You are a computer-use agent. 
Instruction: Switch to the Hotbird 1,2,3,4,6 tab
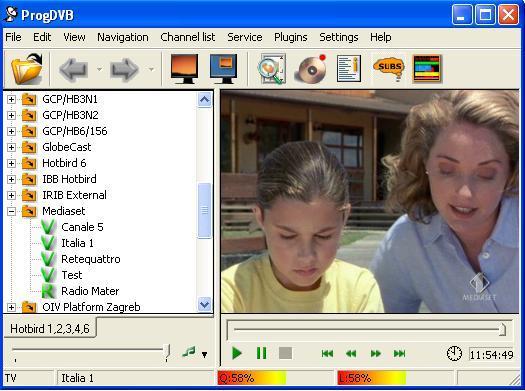pyautogui.click(x=50, y=329)
